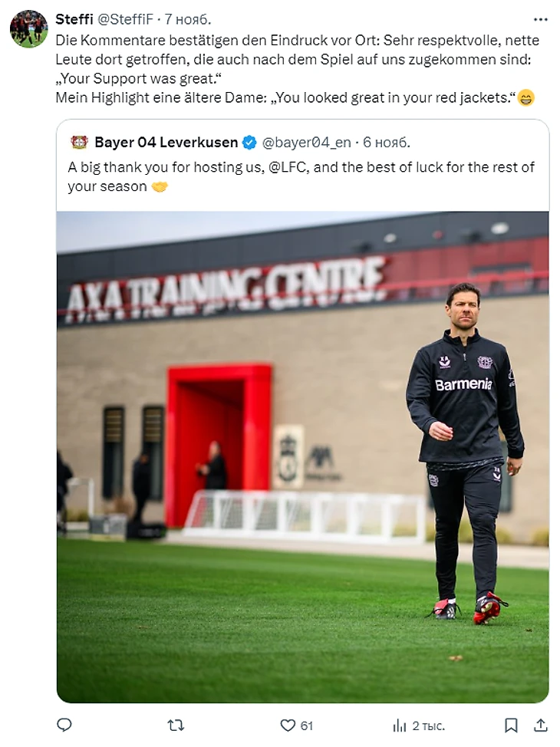
Task: Visit the @bayer04_en handle
Action: (x=306, y=142)
